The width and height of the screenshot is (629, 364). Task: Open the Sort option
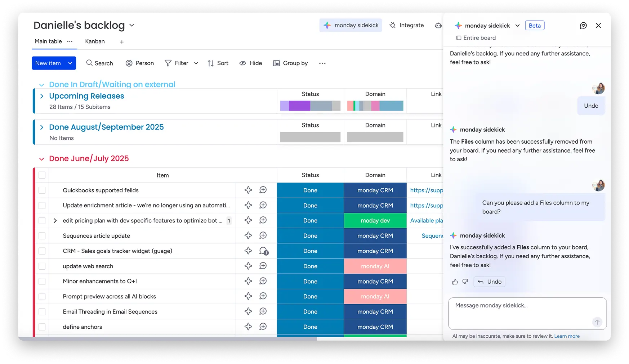click(x=218, y=63)
